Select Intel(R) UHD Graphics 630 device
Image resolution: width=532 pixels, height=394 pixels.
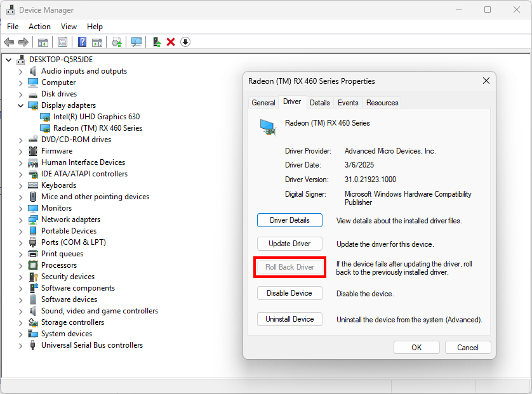(96, 117)
